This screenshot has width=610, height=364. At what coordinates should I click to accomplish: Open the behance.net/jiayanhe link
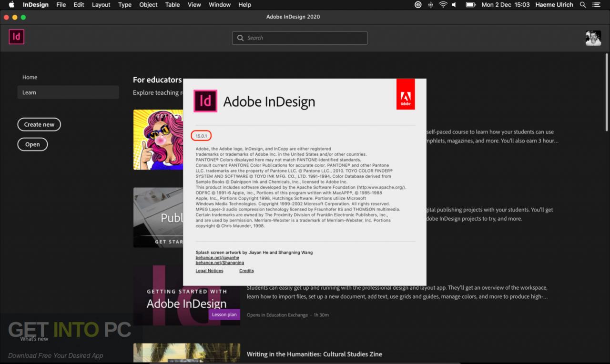pyautogui.click(x=217, y=258)
